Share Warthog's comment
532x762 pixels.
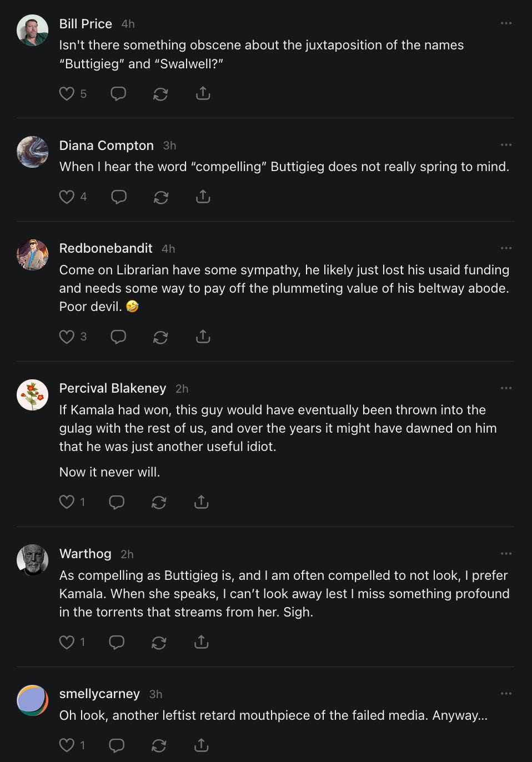point(201,642)
